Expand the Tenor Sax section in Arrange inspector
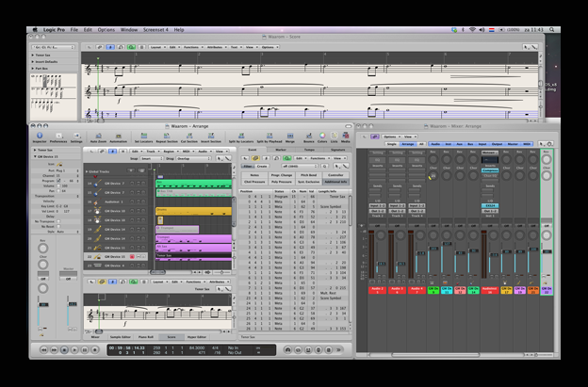The height and width of the screenshot is (387, 588). [x=36, y=150]
